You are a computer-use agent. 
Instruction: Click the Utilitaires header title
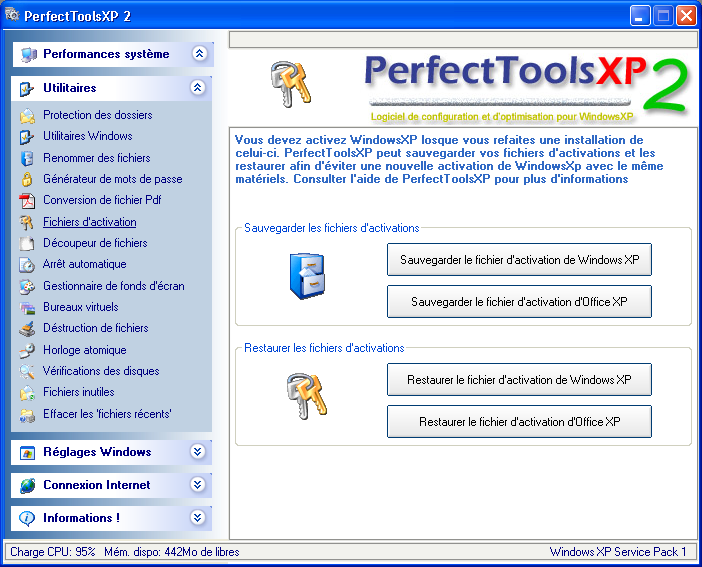[x=70, y=88]
